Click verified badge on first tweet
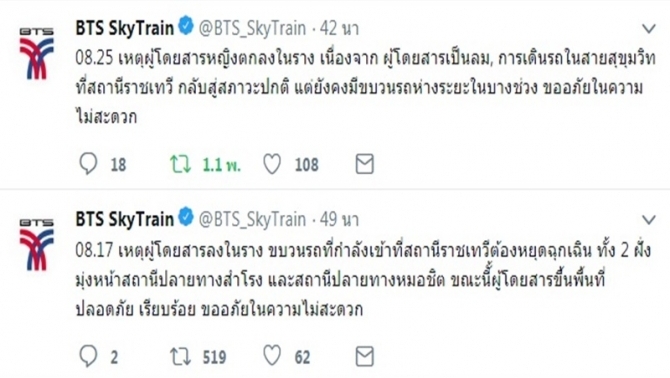The width and height of the screenshot is (670, 378). 186,26
